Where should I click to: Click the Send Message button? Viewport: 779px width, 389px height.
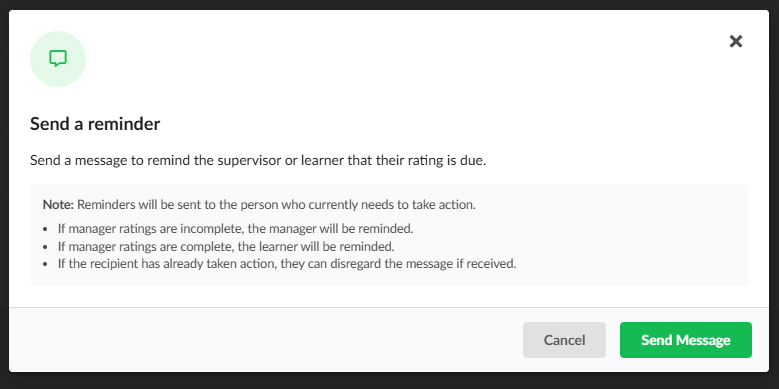click(x=686, y=340)
